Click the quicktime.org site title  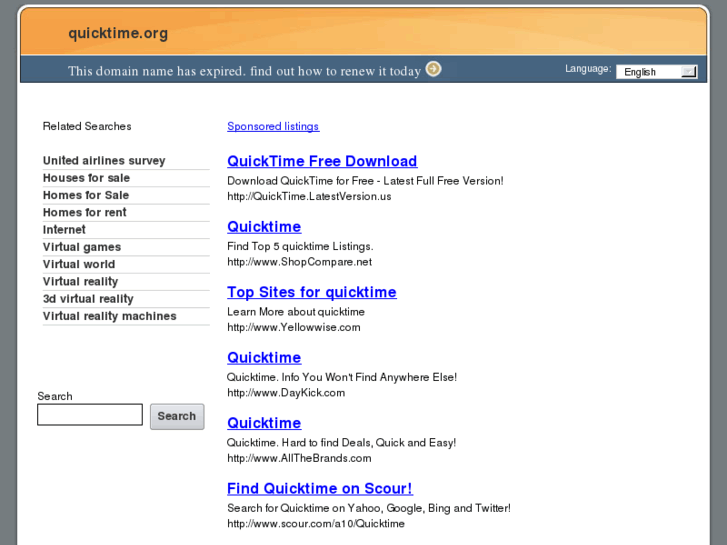tap(118, 33)
